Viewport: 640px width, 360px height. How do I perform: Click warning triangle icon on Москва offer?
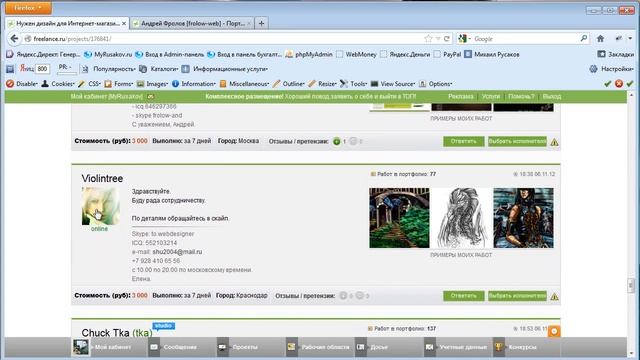(554, 142)
